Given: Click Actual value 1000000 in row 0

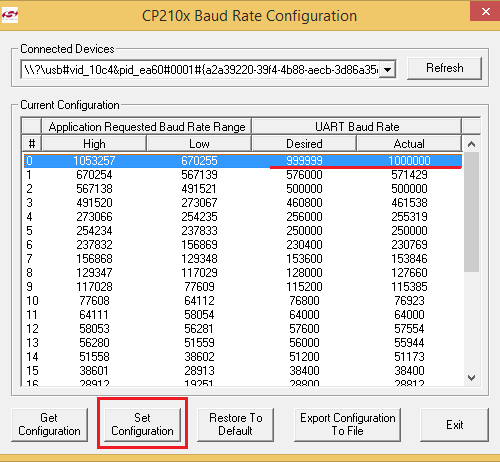Looking at the screenshot, I should [409, 161].
